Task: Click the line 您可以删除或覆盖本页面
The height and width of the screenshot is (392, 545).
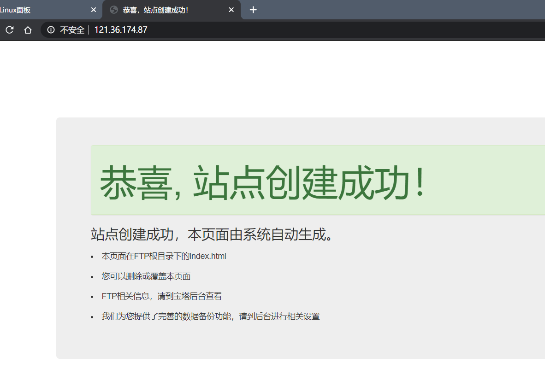Action: (146, 276)
